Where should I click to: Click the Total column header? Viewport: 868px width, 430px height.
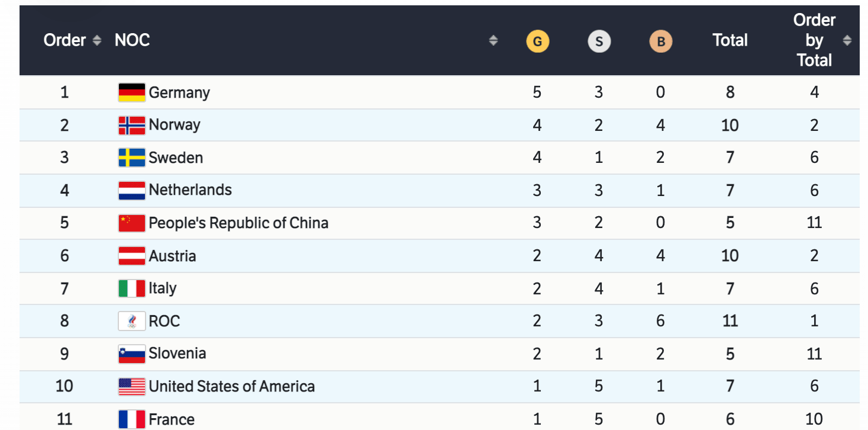pyautogui.click(x=730, y=40)
